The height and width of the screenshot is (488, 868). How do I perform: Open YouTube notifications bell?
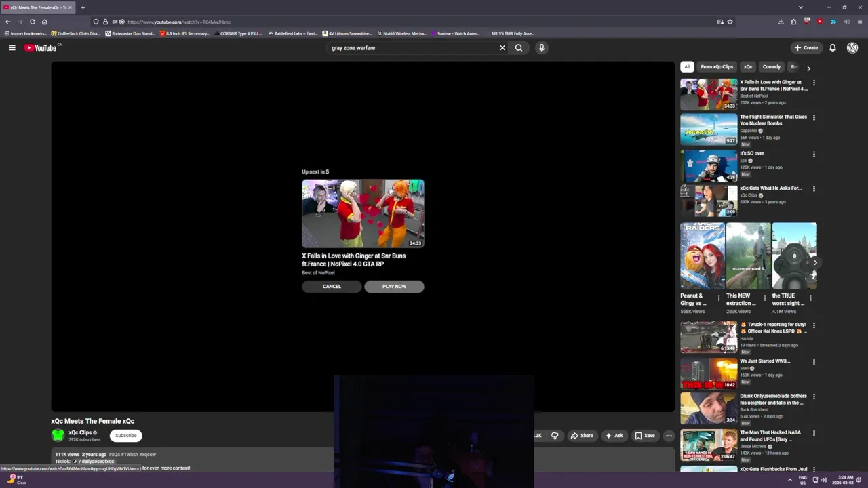(833, 47)
